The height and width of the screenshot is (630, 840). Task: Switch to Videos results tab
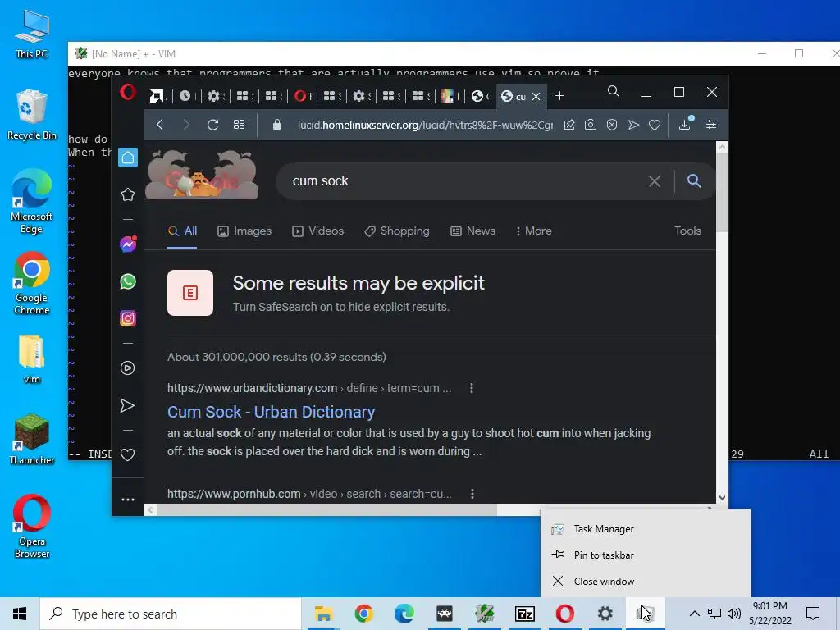[317, 231]
